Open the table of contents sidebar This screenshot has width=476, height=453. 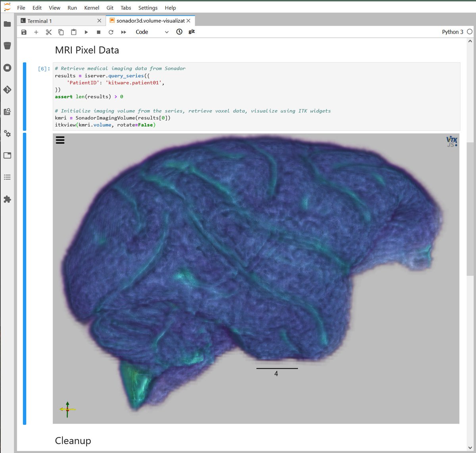7,177
